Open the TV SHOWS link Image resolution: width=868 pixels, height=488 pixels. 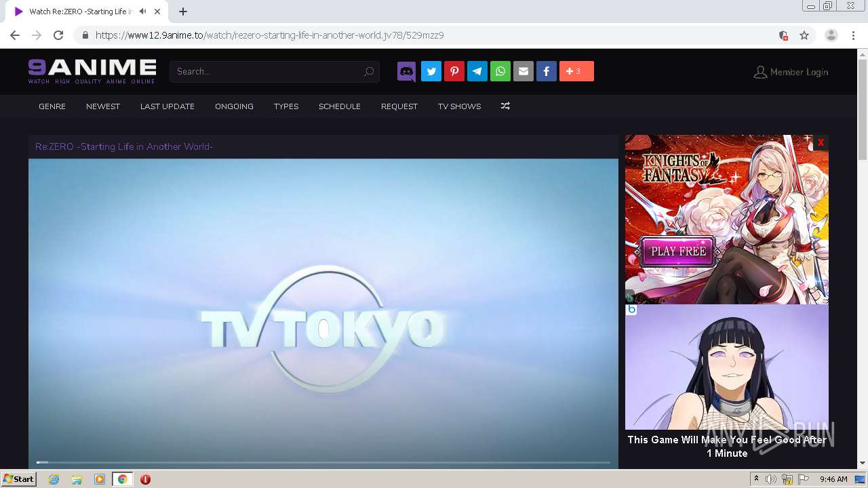pos(459,106)
